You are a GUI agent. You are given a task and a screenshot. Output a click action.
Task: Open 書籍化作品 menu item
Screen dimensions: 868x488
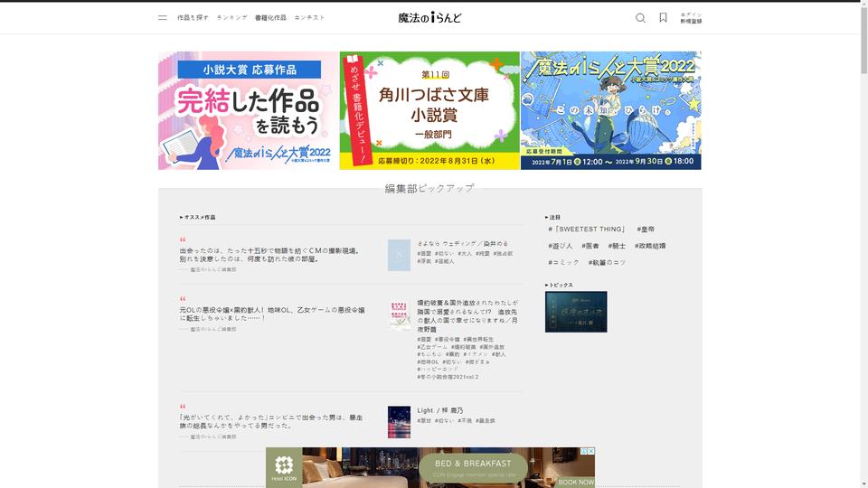[270, 18]
